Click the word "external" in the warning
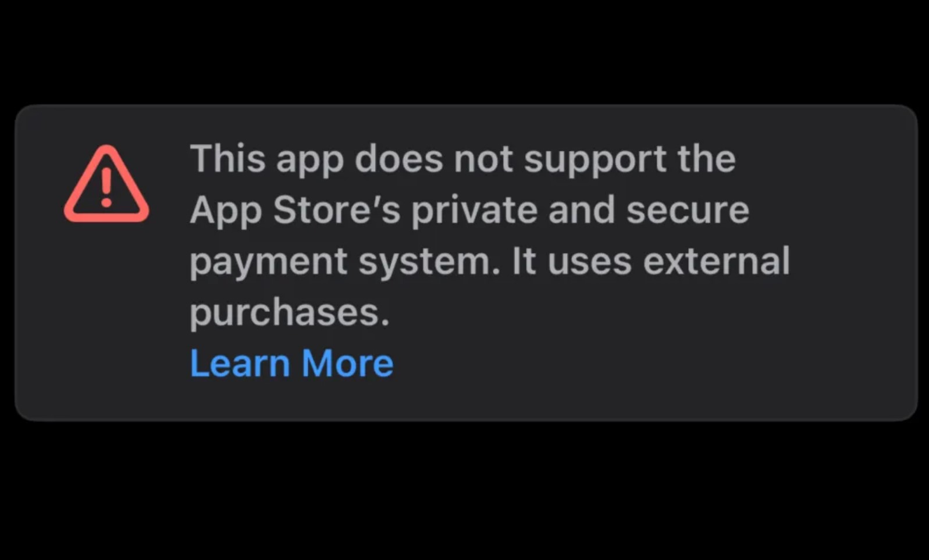The height and width of the screenshot is (560, 929). 717,261
